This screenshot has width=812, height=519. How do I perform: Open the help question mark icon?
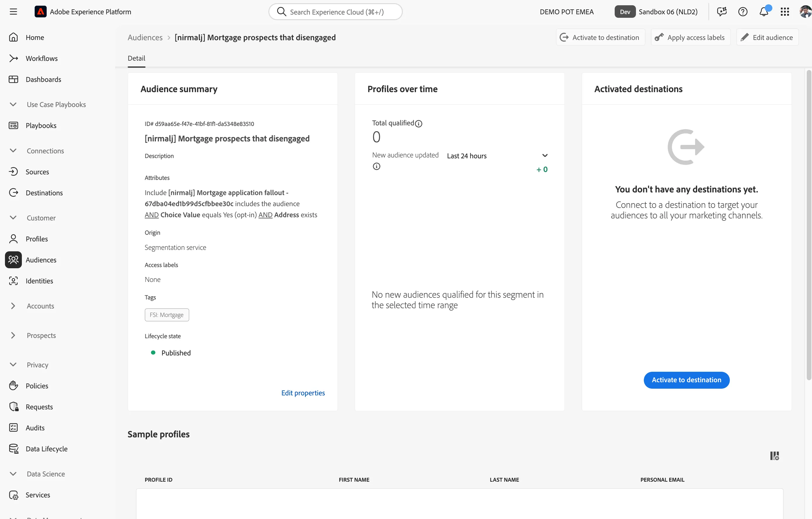click(x=743, y=12)
